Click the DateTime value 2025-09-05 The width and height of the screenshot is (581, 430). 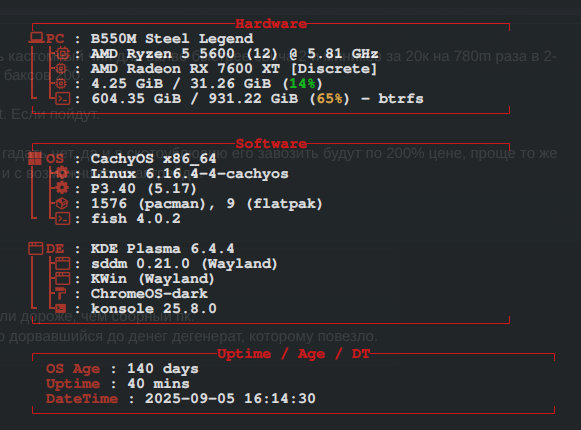190,398
